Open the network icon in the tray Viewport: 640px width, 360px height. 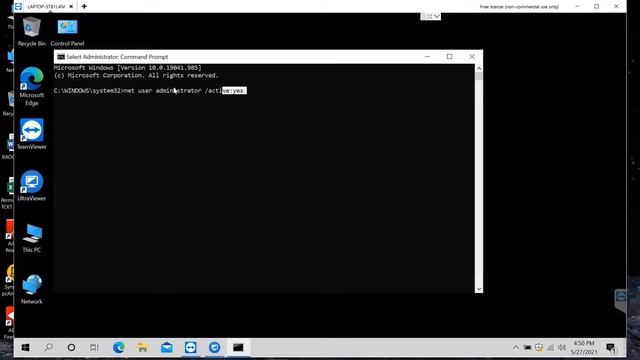click(x=550, y=347)
